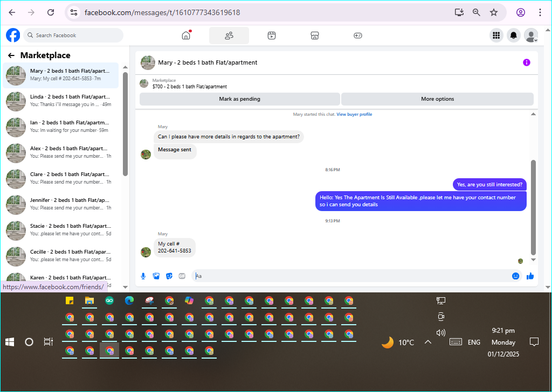Open File Explorer on taskbar
552x392 pixels.
[89, 300]
